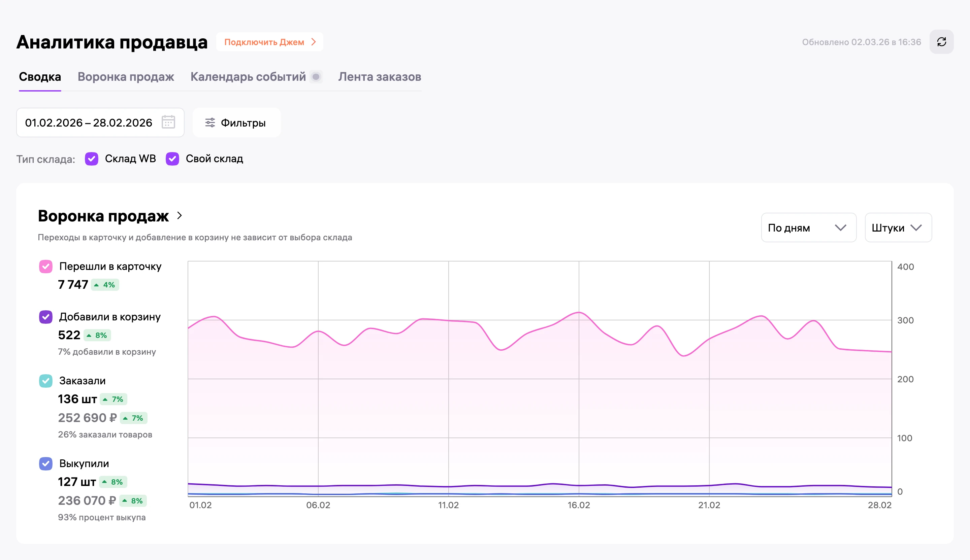Open the calendar icon in date range field

click(x=168, y=122)
